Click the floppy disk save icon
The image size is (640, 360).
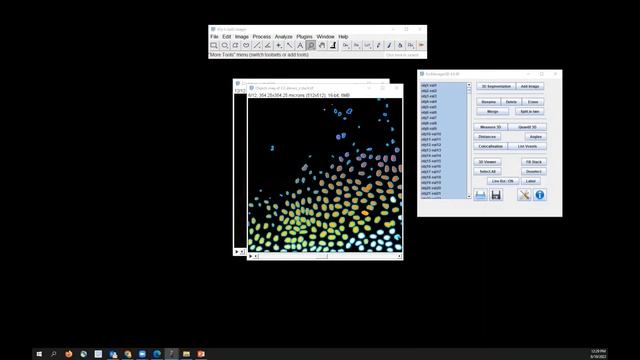point(496,195)
